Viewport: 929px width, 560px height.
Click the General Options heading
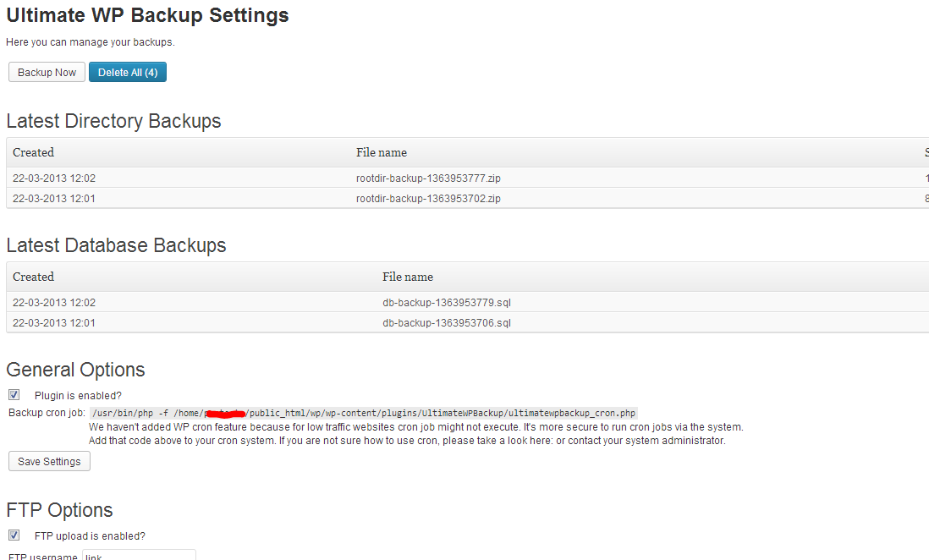click(x=75, y=370)
